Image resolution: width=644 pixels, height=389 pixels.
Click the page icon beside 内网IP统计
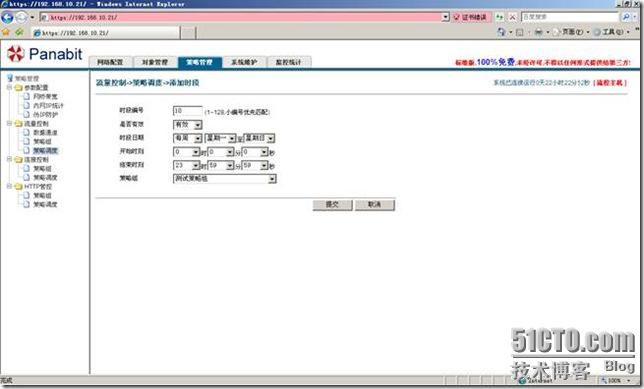pos(27,106)
